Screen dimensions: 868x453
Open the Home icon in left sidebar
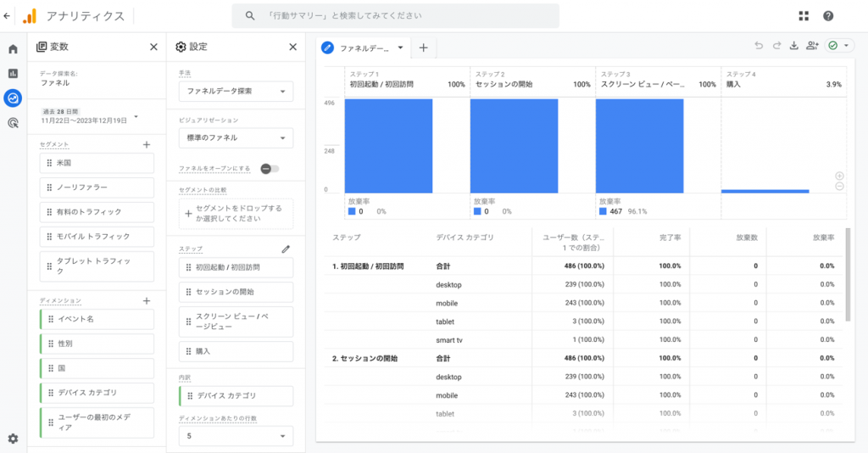13,49
